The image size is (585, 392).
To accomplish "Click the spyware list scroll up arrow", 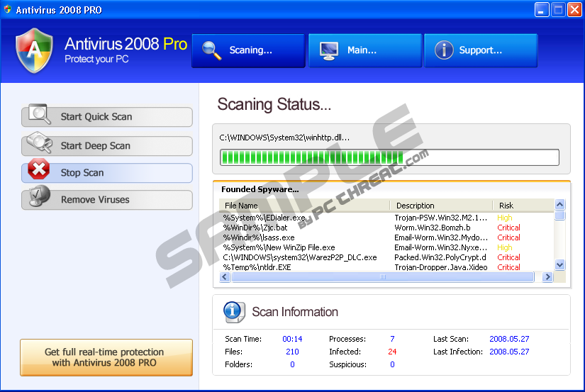I will [559, 204].
